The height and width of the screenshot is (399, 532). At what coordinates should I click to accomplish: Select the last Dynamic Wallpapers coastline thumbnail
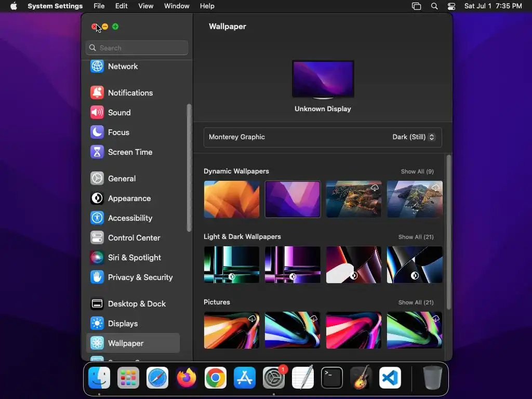tap(415, 199)
